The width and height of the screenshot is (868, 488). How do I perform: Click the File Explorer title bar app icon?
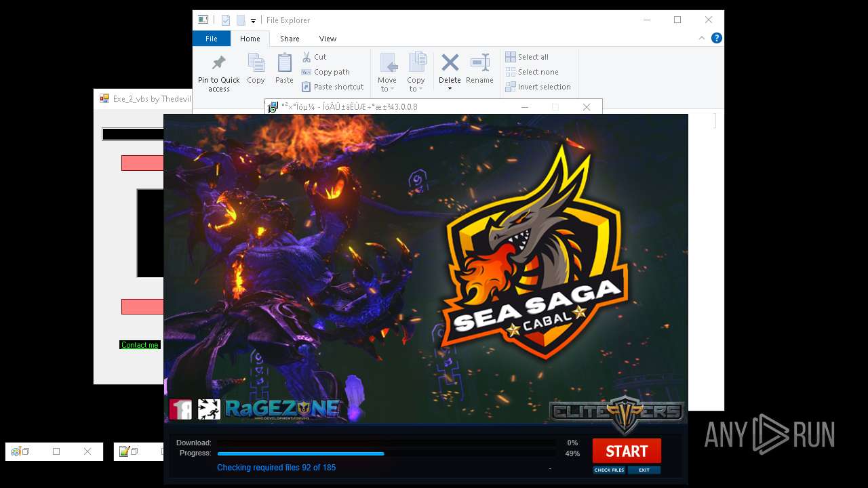point(203,20)
